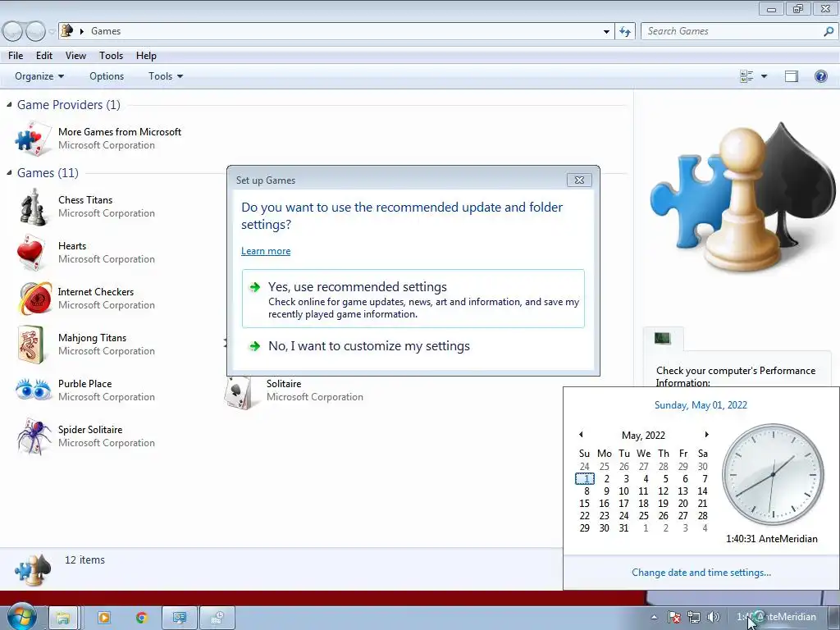
Task: Click the change view icon
Action: 746,76
